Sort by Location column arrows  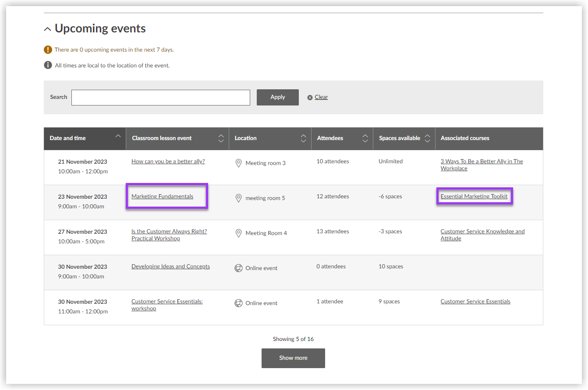[x=303, y=138]
